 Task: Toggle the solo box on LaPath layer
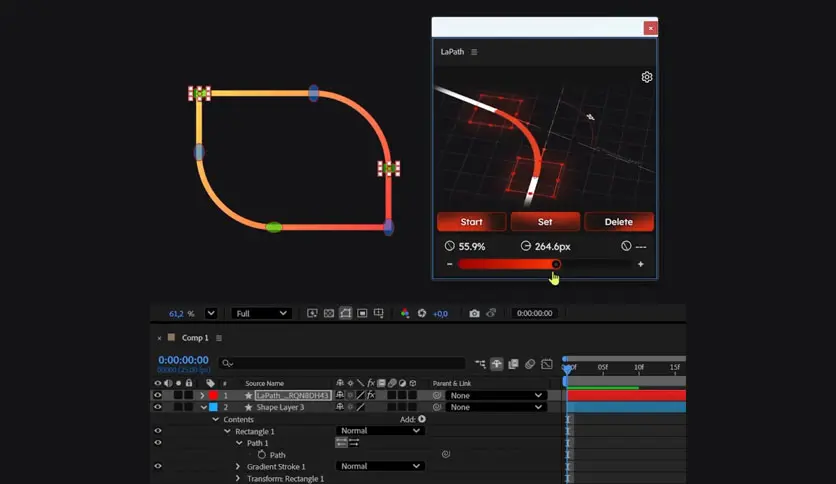pos(178,396)
